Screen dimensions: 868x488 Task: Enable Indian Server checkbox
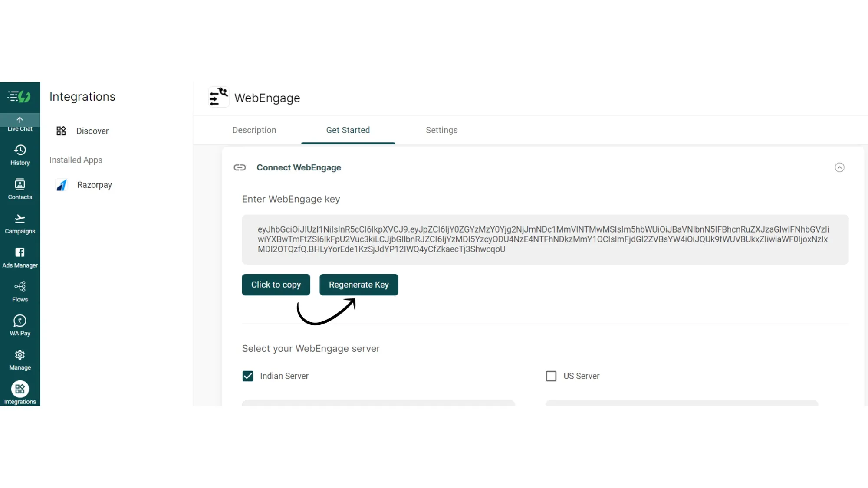(248, 376)
